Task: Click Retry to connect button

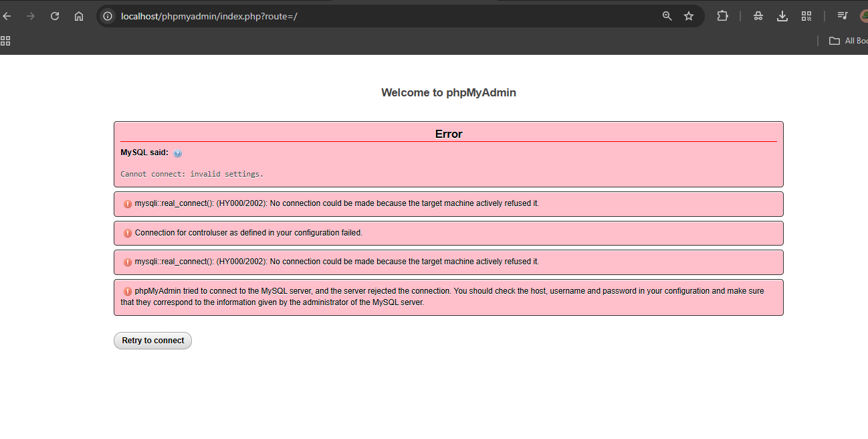Action: tap(152, 341)
